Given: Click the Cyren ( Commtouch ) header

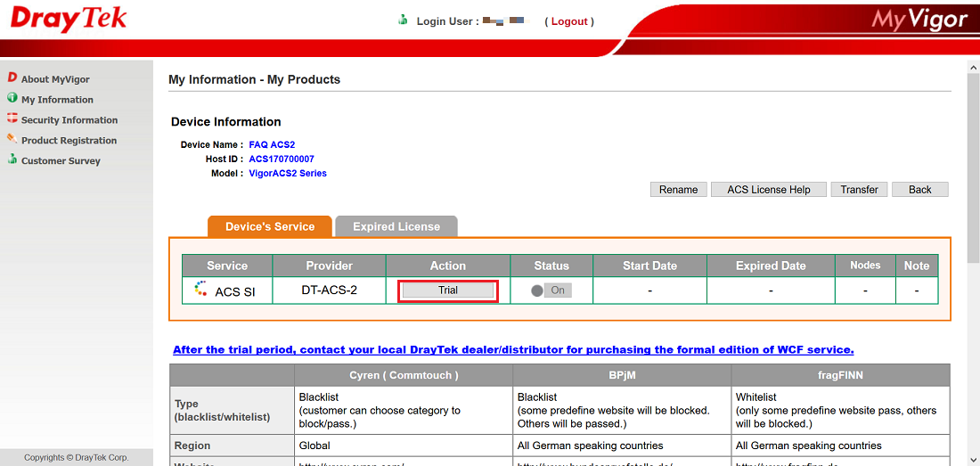Looking at the screenshot, I should point(404,375).
